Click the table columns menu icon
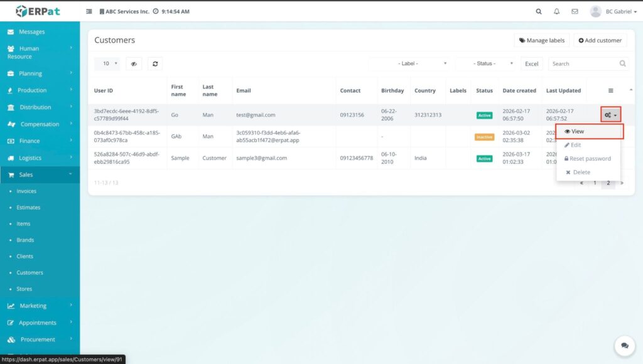 611,90
